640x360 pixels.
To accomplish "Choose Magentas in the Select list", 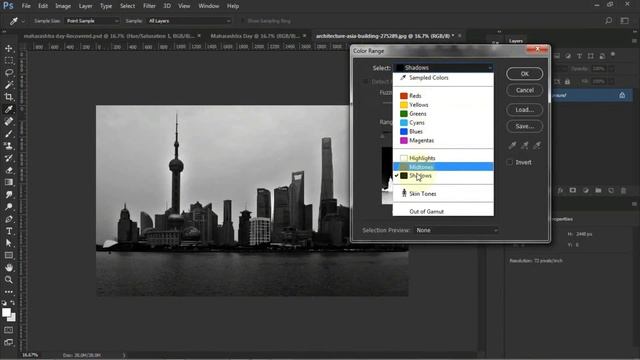I will (x=443, y=140).
